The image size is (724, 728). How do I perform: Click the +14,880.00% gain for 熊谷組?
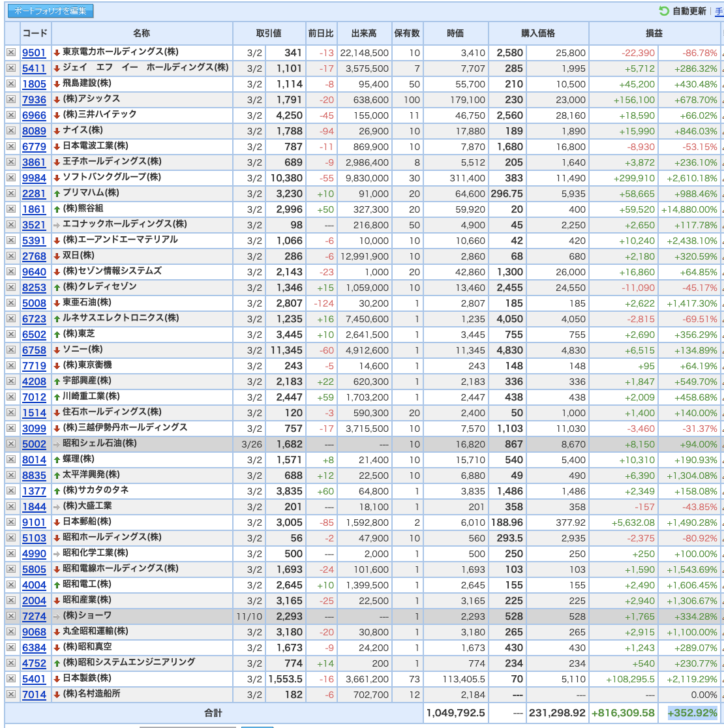689,209
